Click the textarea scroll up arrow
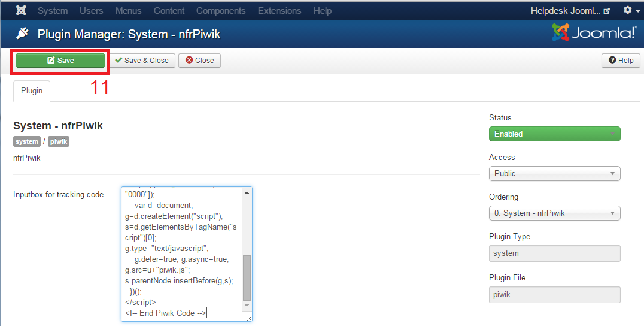Screen dimensions: 644x326 click(x=247, y=192)
